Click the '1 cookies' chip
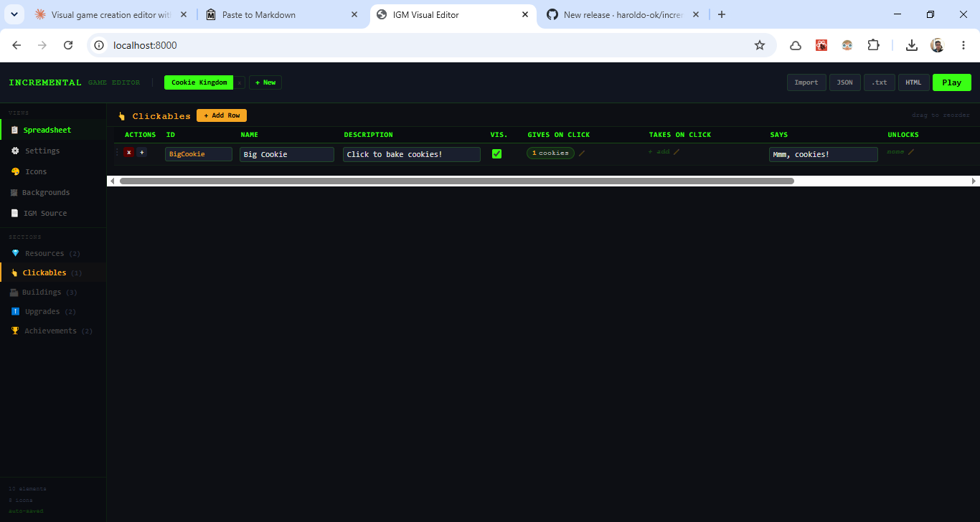Image resolution: width=980 pixels, height=522 pixels. coord(550,153)
